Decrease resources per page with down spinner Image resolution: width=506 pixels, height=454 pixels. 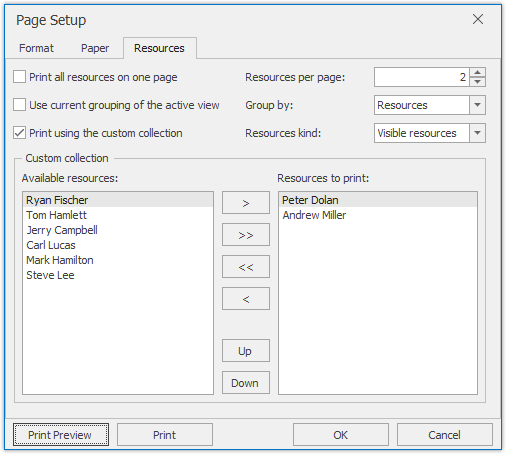tap(477, 82)
